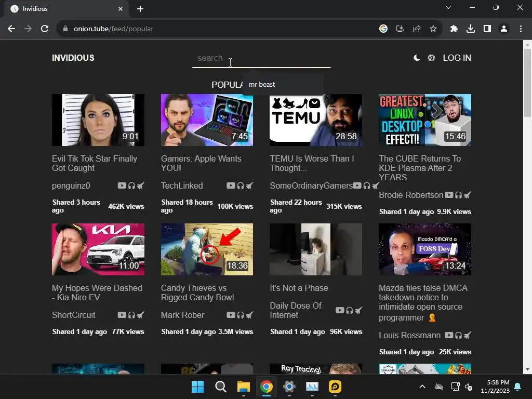Switch instance icon beside Brodie Robertson
Viewport: 532px width, 399px height.
(468, 195)
